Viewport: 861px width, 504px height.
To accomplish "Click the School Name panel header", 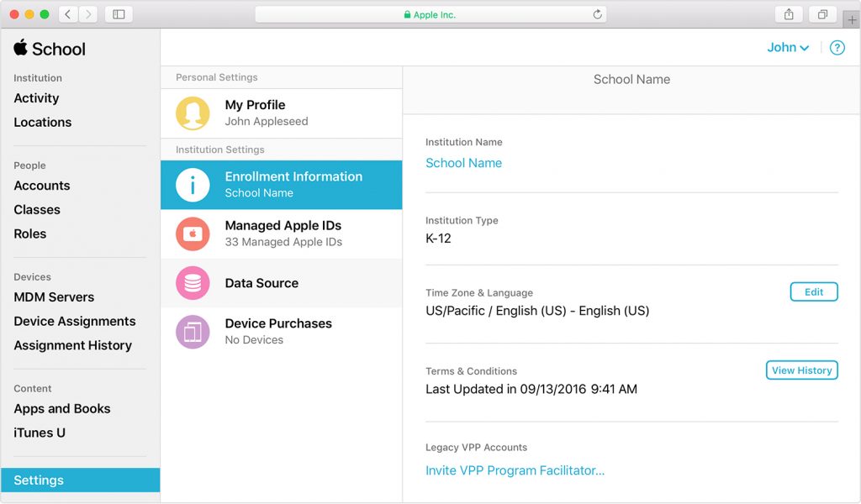I will coord(631,80).
